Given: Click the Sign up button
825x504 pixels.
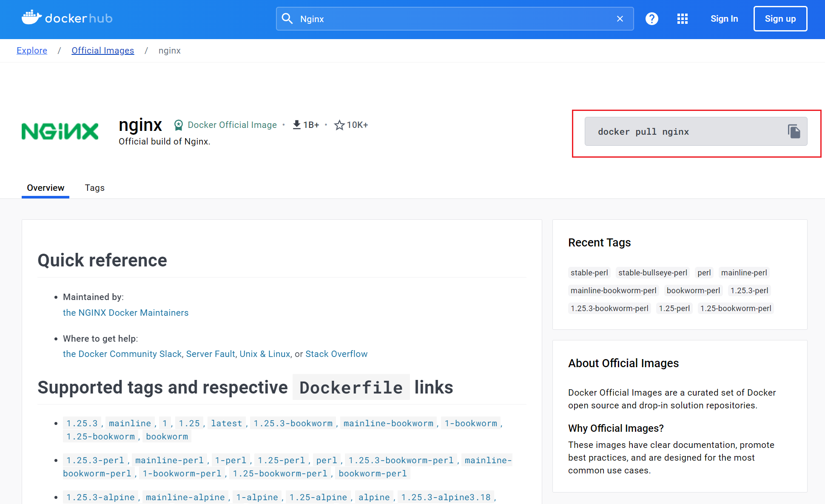Looking at the screenshot, I should [x=780, y=19].
